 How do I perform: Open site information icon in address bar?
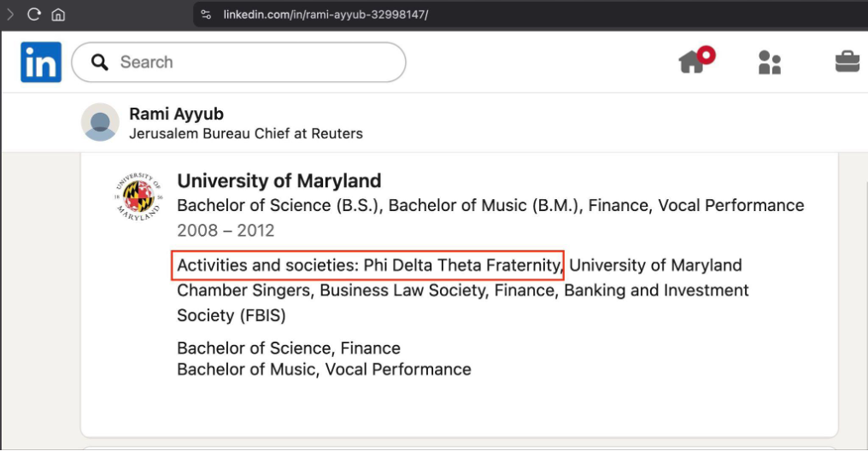coord(205,15)
